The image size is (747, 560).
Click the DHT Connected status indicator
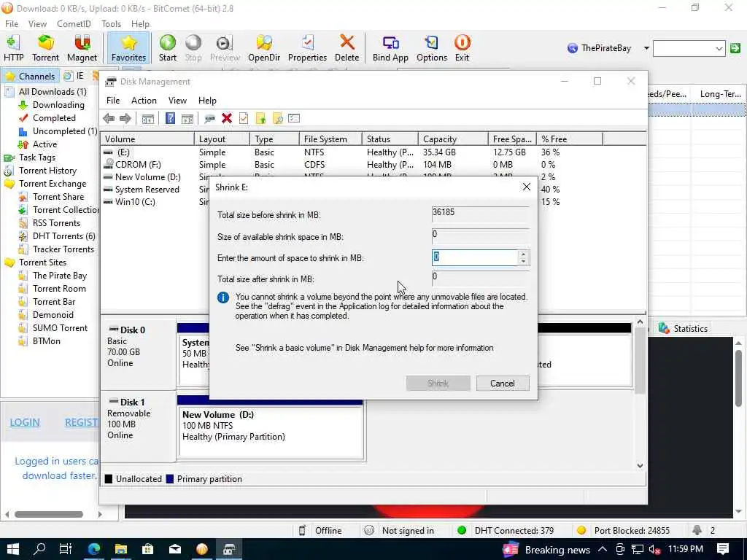pos(505,531)
